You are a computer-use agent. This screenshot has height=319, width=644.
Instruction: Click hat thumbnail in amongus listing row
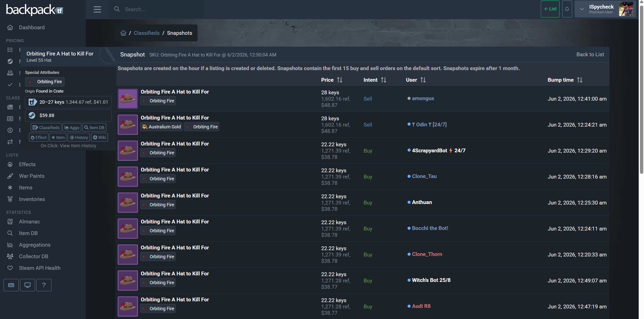[x=128, y=99]
